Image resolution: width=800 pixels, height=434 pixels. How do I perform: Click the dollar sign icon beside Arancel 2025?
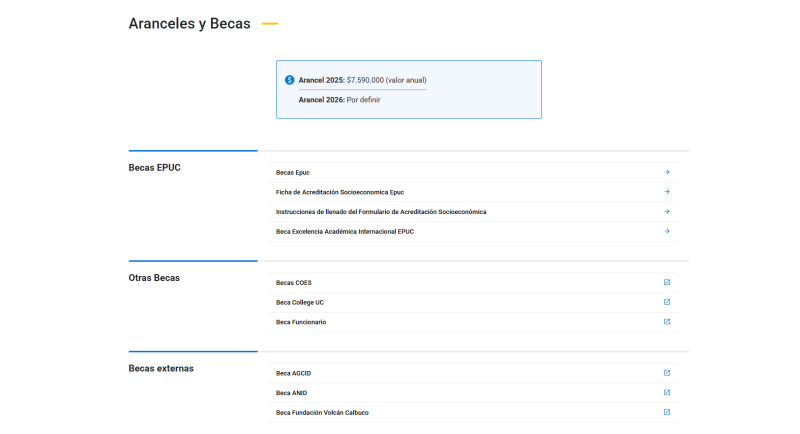(x=289, y=80)
